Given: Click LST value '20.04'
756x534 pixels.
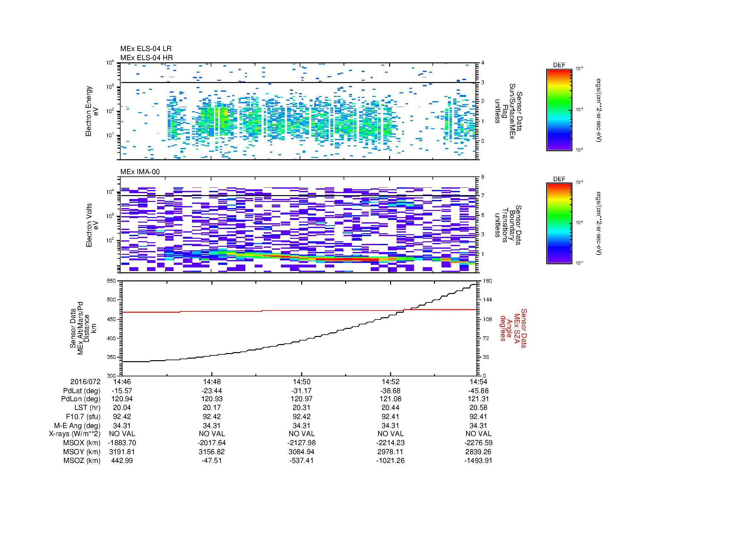Looking at the screenshot, I should point(122,408).
